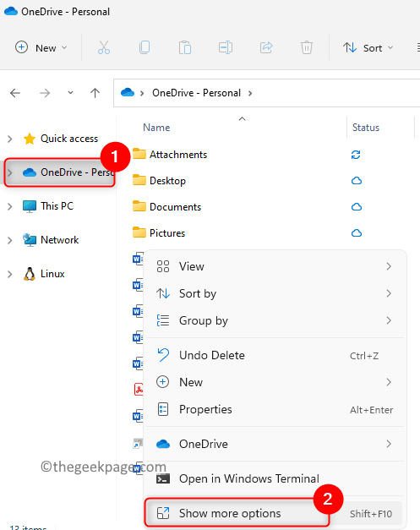Open the Sort dropdown in toolbar
Image resolution: width=420 pixels, height=530 pixels.
(x=368, y=47)
